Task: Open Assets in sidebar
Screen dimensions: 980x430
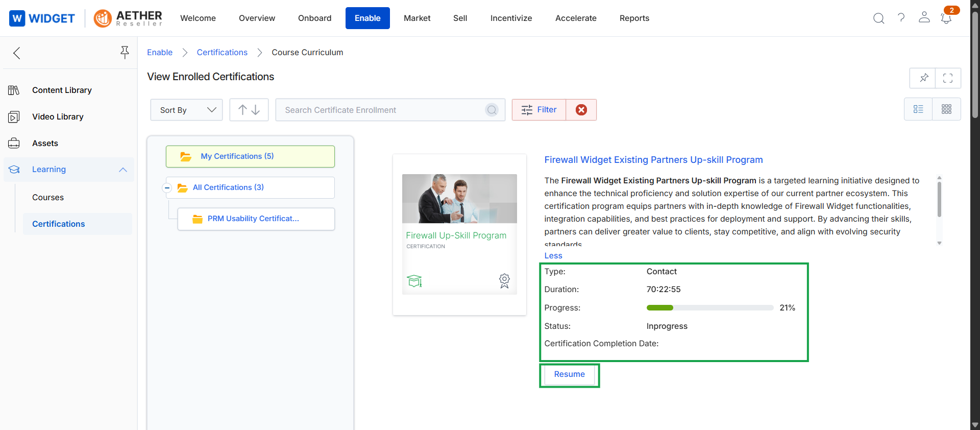Action: 45,144
